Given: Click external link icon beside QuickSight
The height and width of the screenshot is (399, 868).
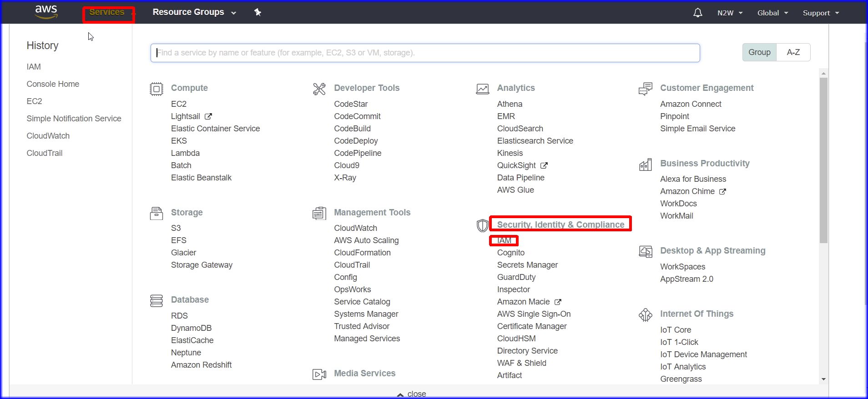Looking at the screenshot, I should point(544,165).
